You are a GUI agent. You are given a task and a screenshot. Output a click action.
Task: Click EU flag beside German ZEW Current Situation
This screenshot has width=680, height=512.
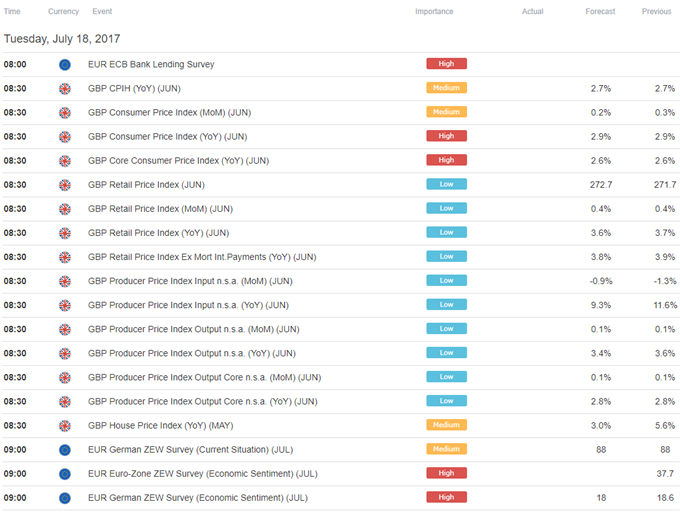click(x=65, y=450)
